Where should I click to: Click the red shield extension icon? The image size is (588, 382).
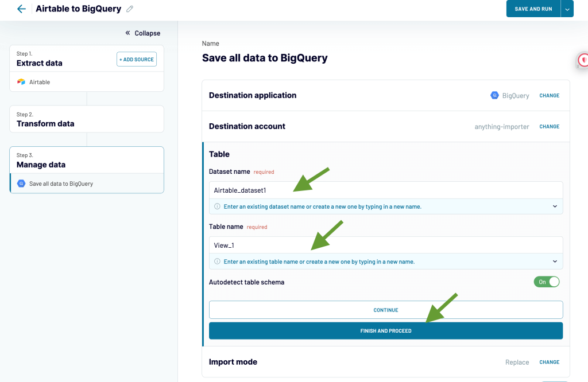(x=583, y=60)
